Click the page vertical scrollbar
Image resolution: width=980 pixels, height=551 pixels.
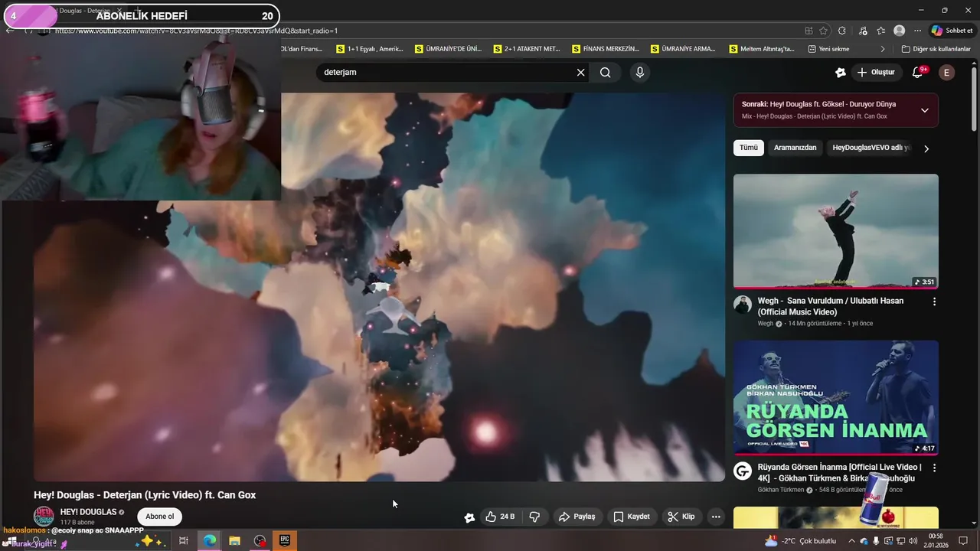point(974,99)
